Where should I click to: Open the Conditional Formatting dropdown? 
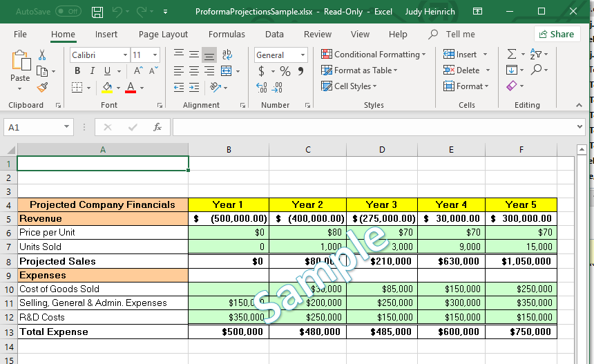[x=373, y=55]
